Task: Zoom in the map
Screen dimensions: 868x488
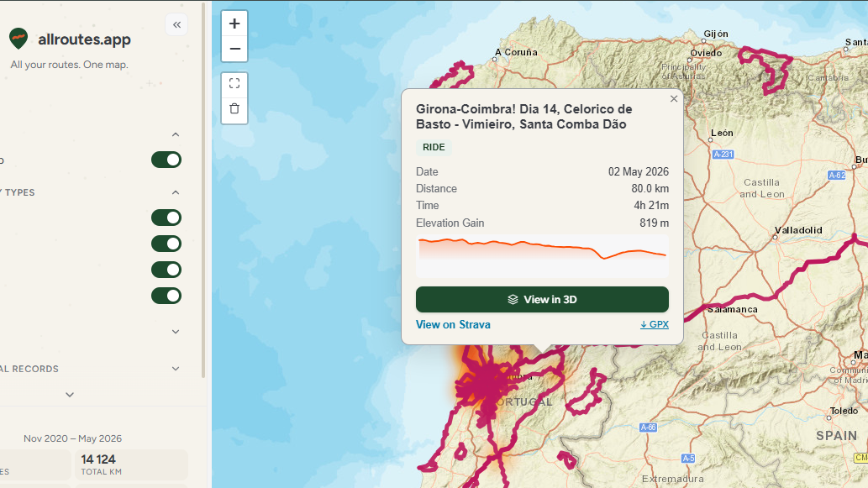Action: click(x=234, y=24)
